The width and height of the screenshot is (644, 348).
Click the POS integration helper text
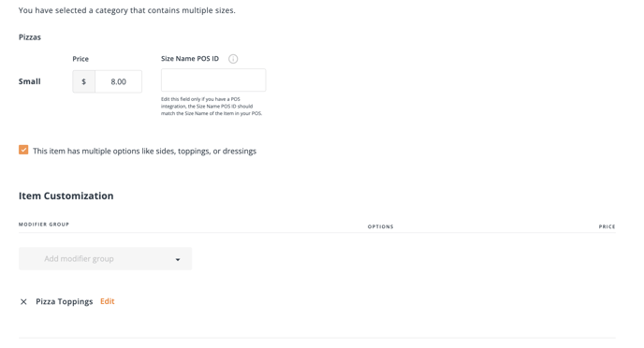pos(212,107)
